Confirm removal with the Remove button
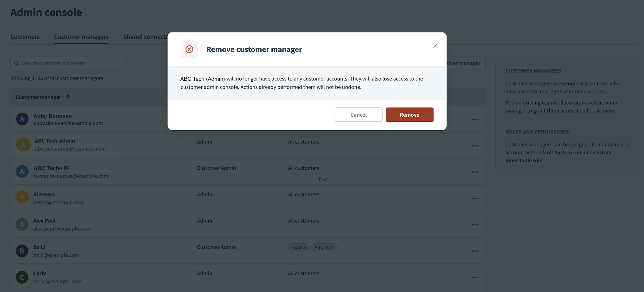The width and height of the screenshot is (644, 292). coord(409,114)
